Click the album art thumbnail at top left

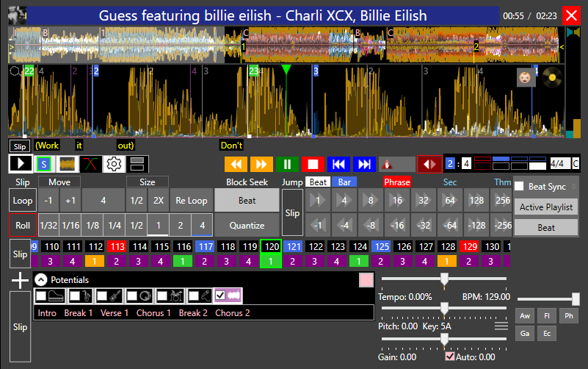17,15
